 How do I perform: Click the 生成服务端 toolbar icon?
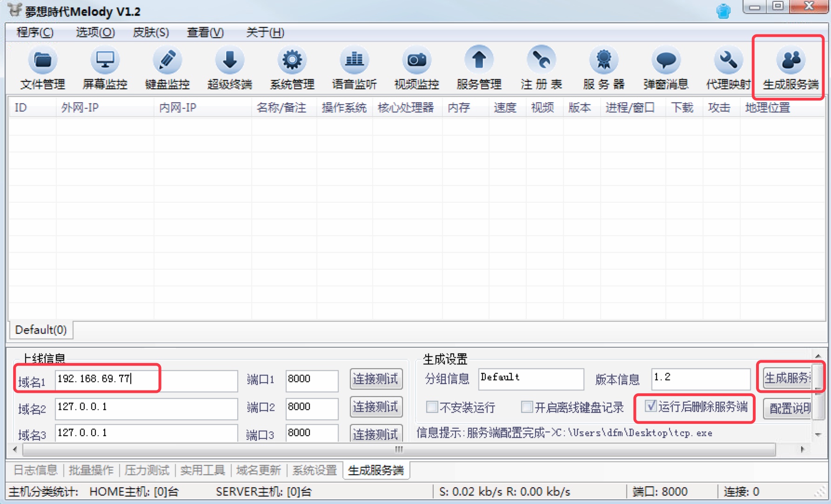click(x=791, y=69)
